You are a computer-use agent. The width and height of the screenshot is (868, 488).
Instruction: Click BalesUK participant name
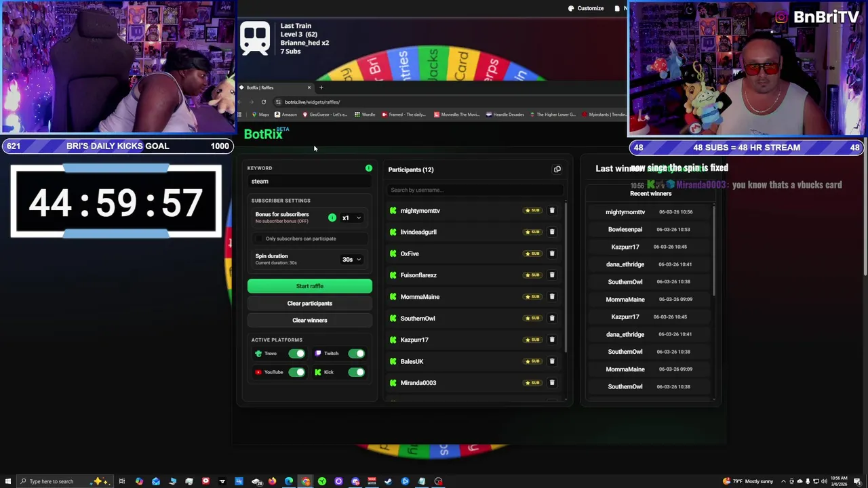click(x=412, y=361)
